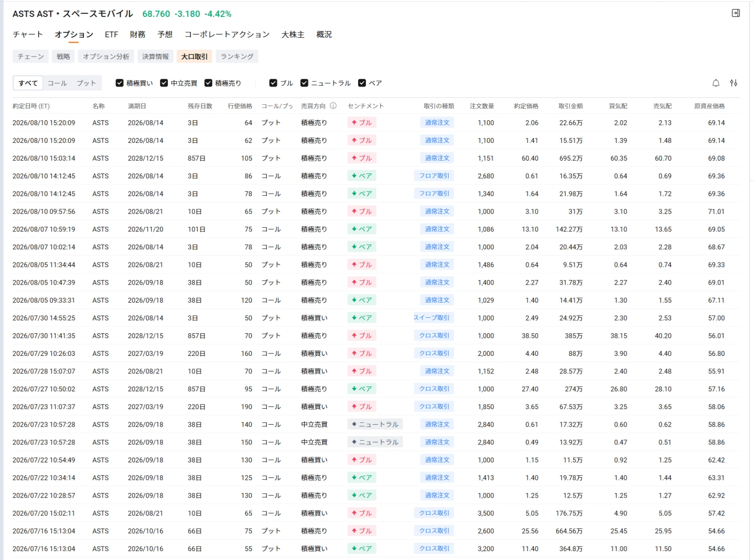The height and width of the screenshot is (560, 754).
Task: Click the 68.760 last price at top
Action: pos(156,14)
